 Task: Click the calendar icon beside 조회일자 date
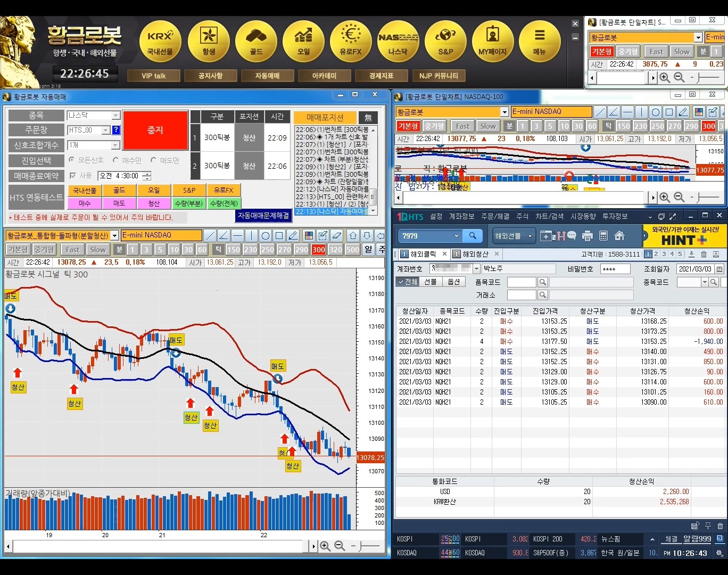pyautogui.click(x=719, y=269)
